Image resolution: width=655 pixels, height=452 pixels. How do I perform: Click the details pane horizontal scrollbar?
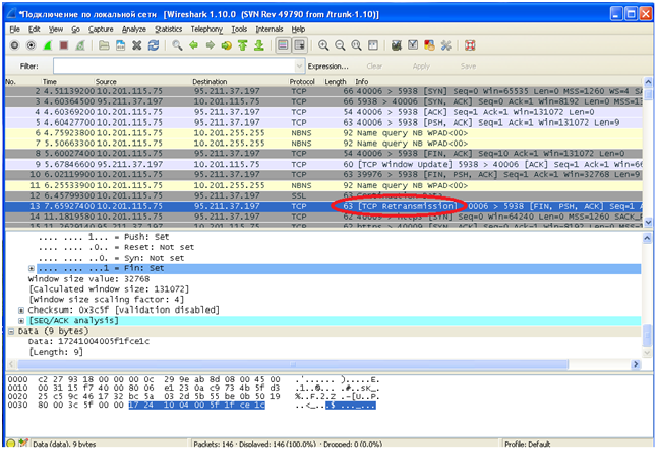click(x=292, y=364)
